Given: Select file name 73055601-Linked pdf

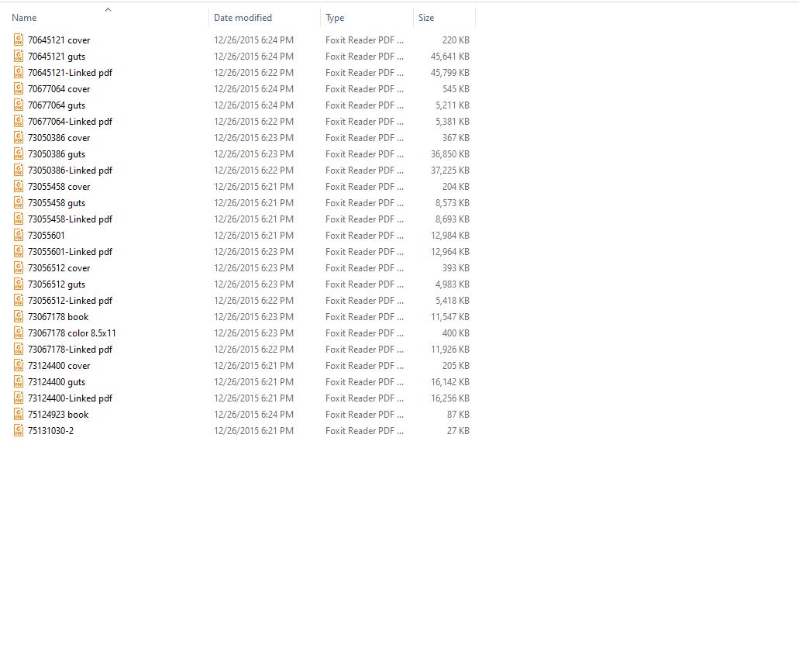Looking at the screenshot, I should 71,252.
